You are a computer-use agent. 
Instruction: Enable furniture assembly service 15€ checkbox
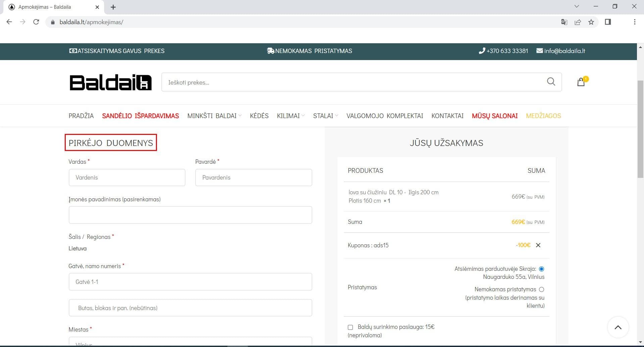[351, 327]
